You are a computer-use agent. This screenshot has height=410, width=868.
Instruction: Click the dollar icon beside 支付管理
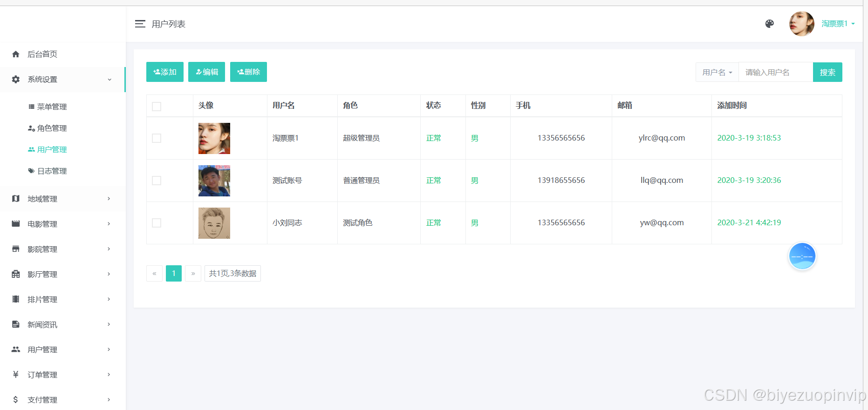pos(16,400)
